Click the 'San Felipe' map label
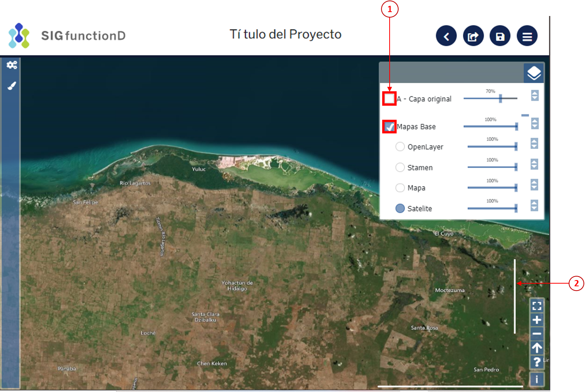Image resolution: width=585 pixels, height=392 pixels. click(85, 202)
